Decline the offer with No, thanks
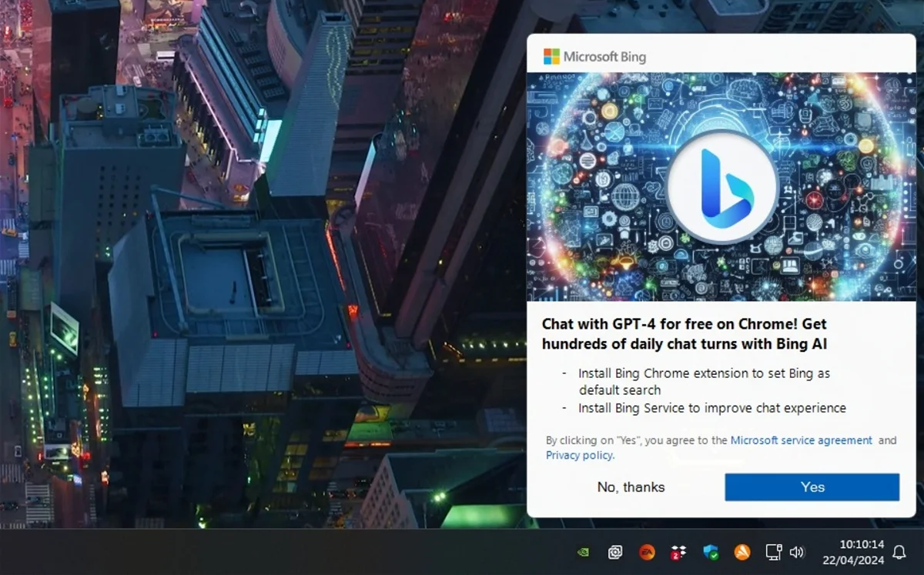The width and height of the screenshot is (924, 575). (x=631, y=487)
